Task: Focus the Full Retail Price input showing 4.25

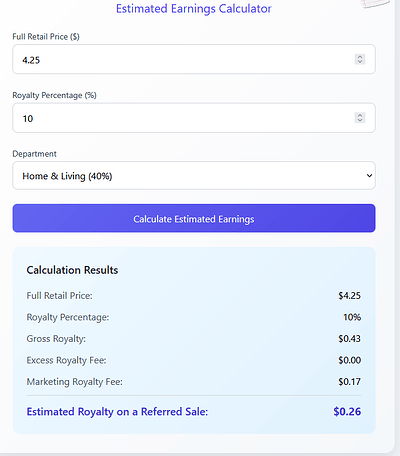Action: click(x=194, y=59)
